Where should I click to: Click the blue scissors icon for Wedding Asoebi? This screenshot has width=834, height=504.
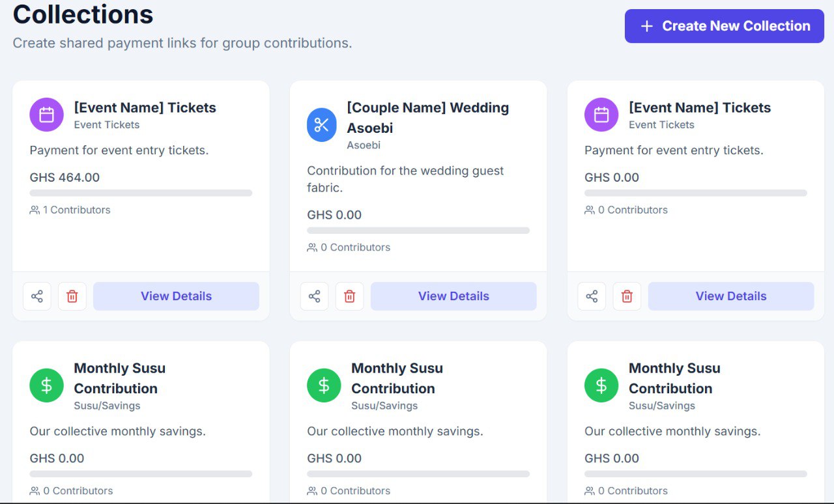click(322, 124)
